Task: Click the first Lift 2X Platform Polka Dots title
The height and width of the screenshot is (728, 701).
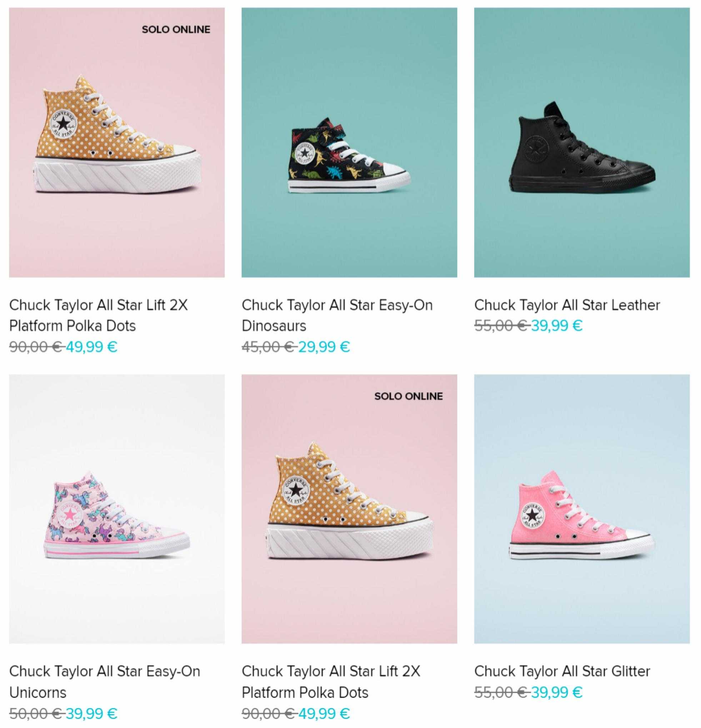Action: [x=99, y=315]
